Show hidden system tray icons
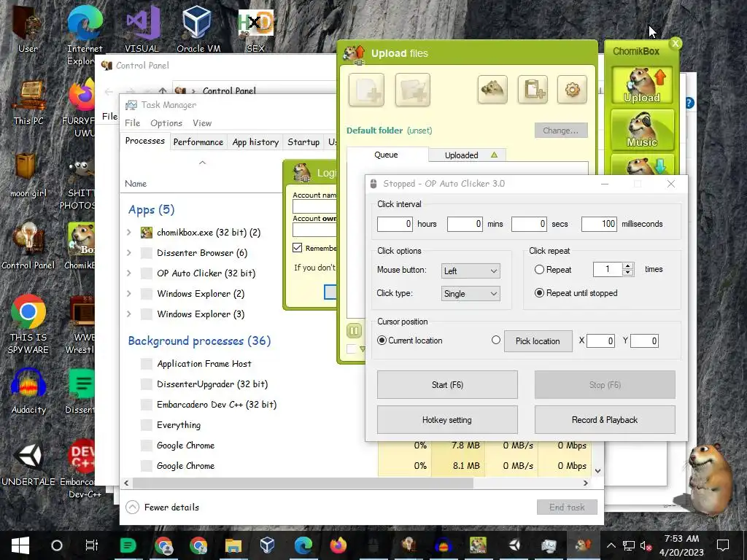 611,545
